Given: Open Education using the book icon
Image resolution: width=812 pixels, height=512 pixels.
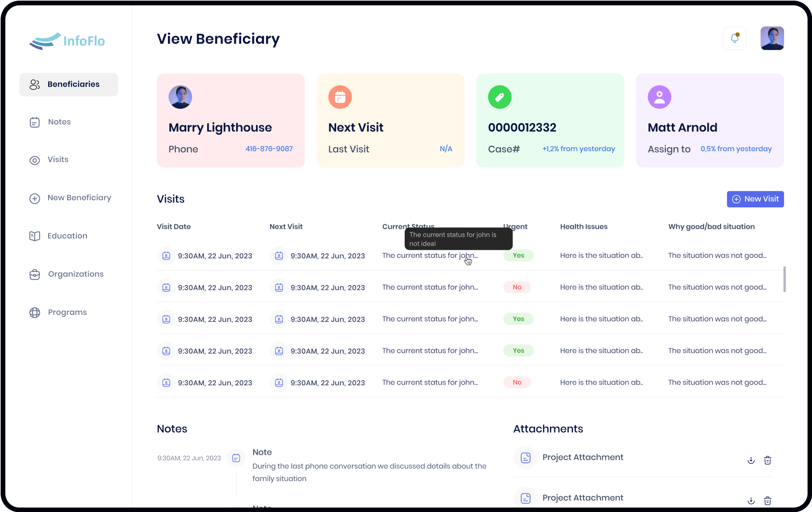Looking at the screenshot, I should tap(35, 236).
